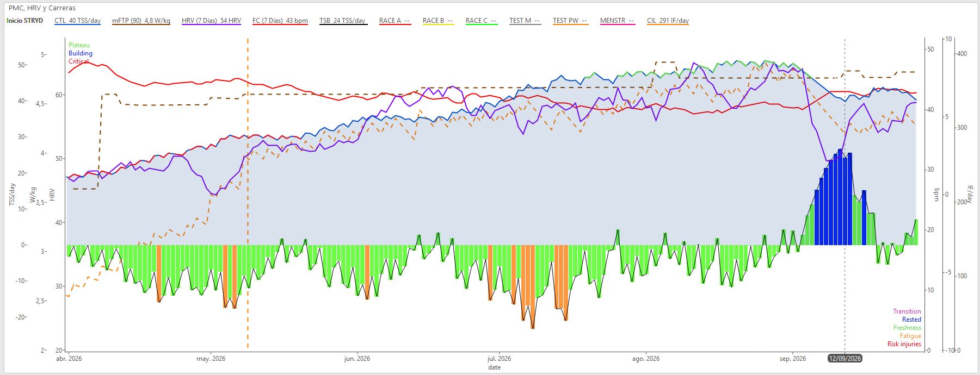
Task: Click the Building zone label
Action: click(x=81, y=53)
